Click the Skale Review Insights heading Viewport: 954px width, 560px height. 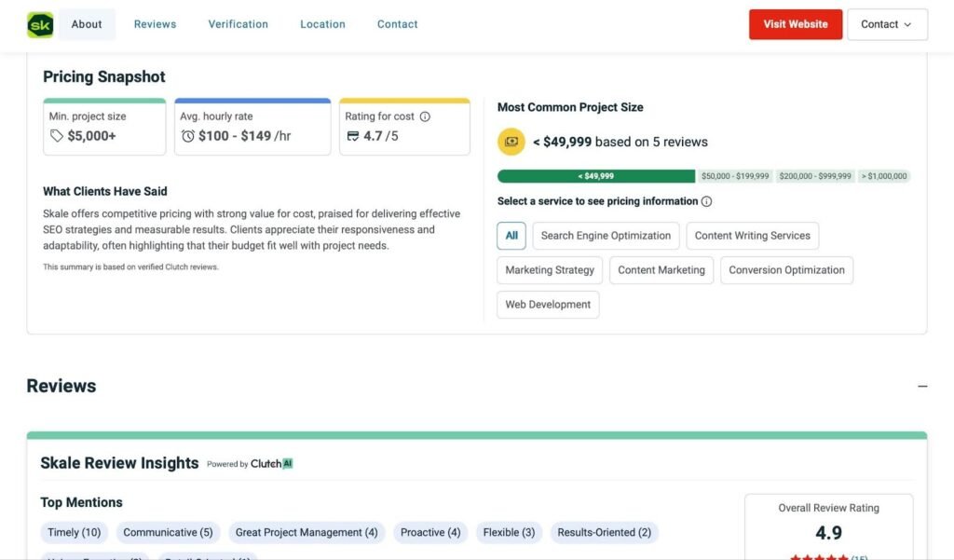point(119,463)
